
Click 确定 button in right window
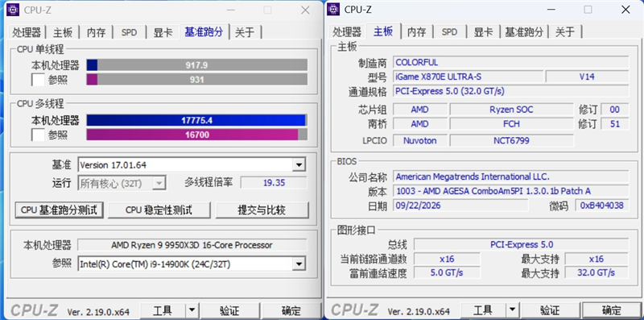612,310
